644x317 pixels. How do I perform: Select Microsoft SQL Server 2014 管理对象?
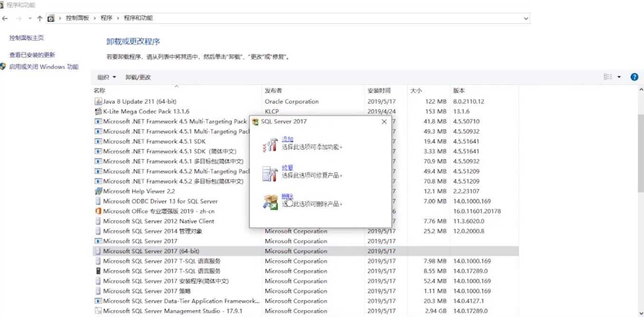pos(152,231)
